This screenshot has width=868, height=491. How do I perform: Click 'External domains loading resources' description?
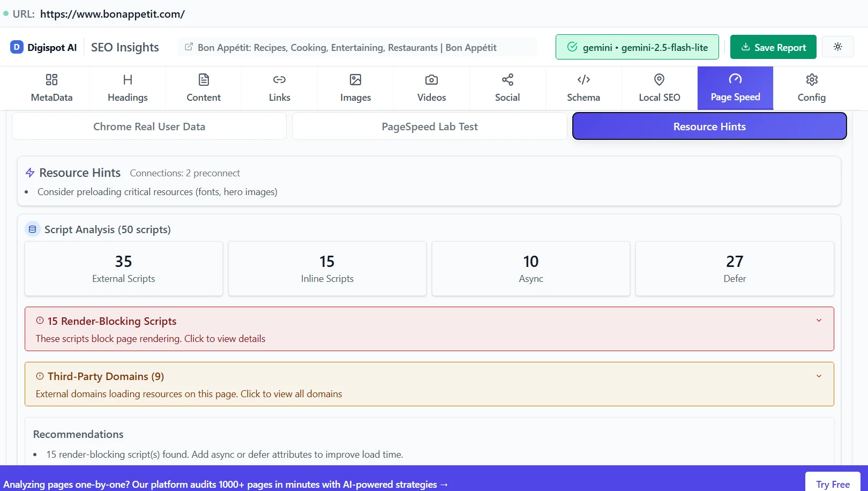189,394
